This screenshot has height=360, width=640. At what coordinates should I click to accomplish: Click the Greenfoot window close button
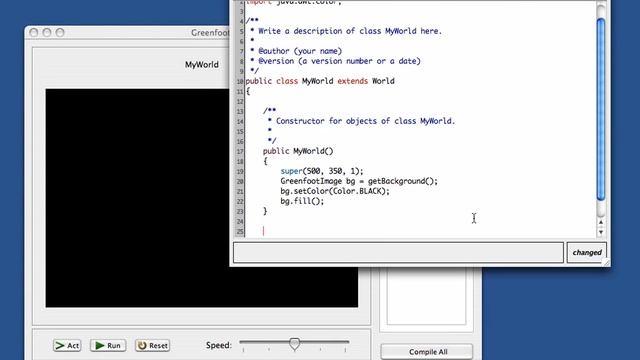[34, 33]
